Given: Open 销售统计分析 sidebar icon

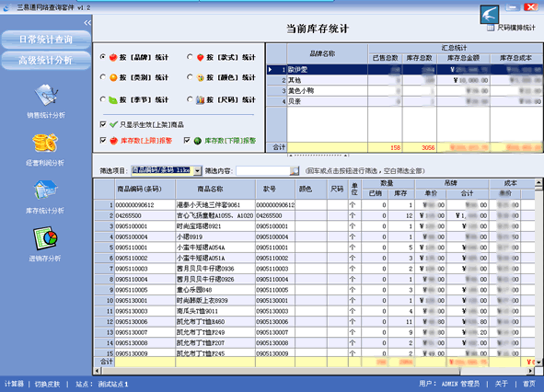Looking at the screenshot, I should coord(46,95).
